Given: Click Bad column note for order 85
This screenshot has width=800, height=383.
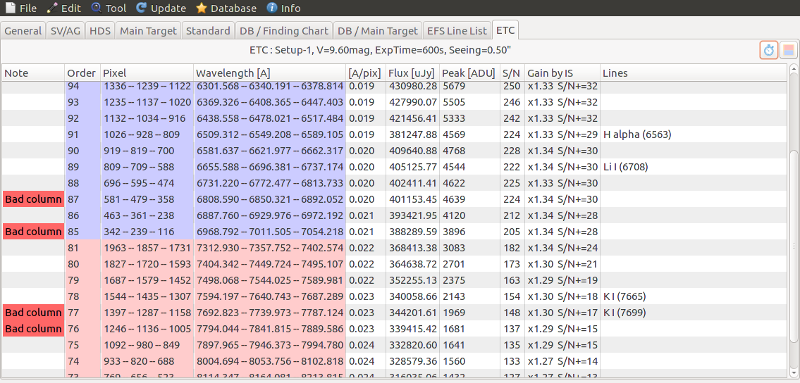Looking at the screenshot, I should 34,232.
